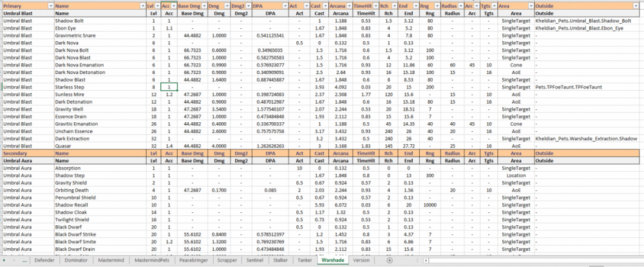
Task: Add a new sheet with plus button
Action: point(389,261)
